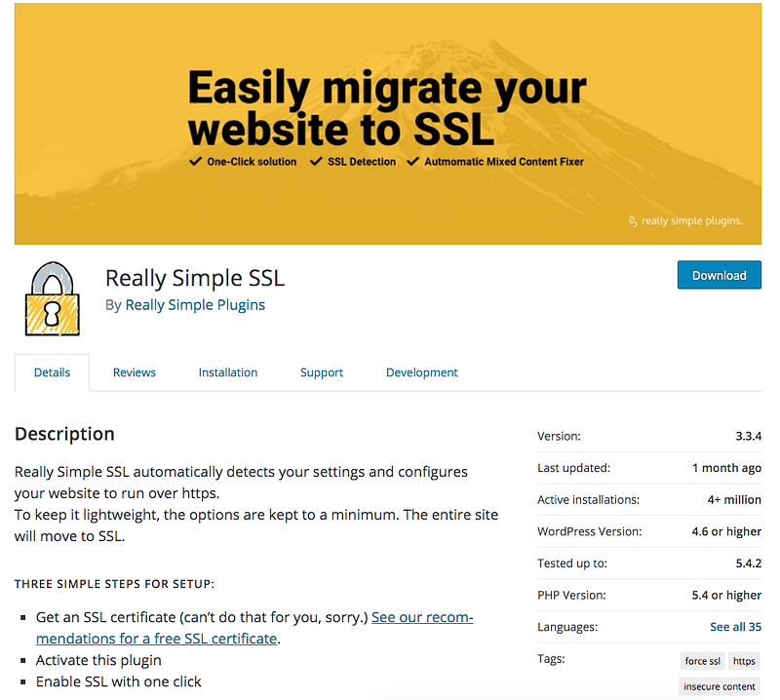
Task: Click the 'PHP Version:' label
Action: 571,595
